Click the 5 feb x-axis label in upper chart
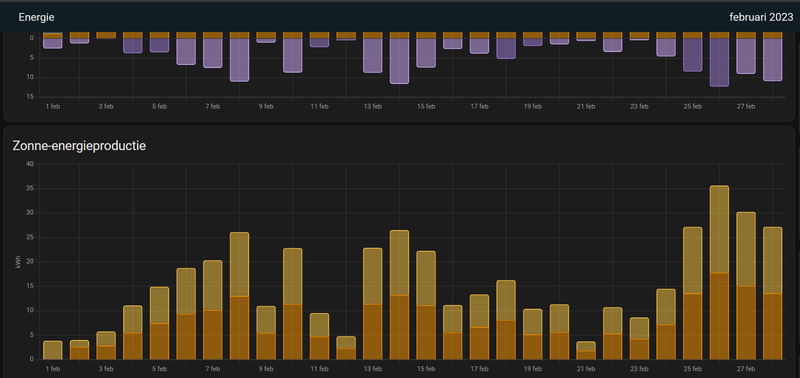 pos(159,107)
